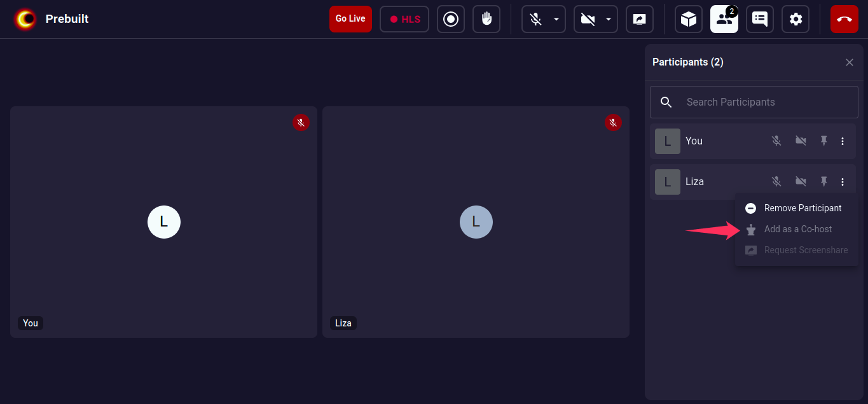The height and width of the screenshot is (404, 868).
Task: Open the chat panel icon
Action: click(760, 19)
